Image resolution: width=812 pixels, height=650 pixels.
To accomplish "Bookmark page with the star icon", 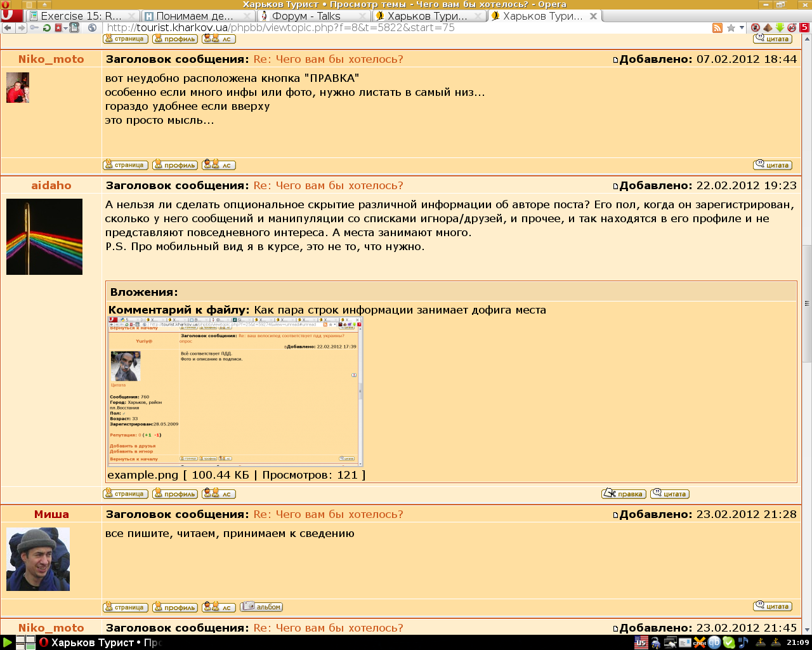I will (x=731, y=28).
